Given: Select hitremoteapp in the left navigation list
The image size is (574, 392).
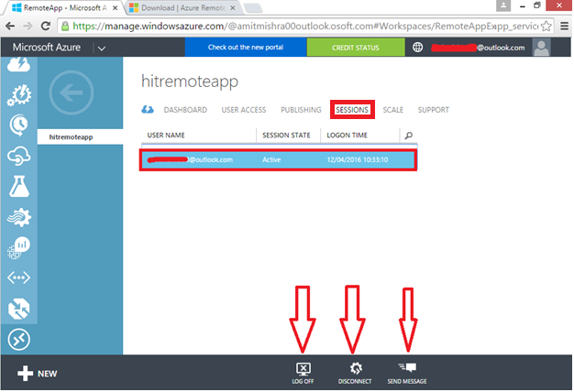Looking at the screenshot, I should pos(80,137).
